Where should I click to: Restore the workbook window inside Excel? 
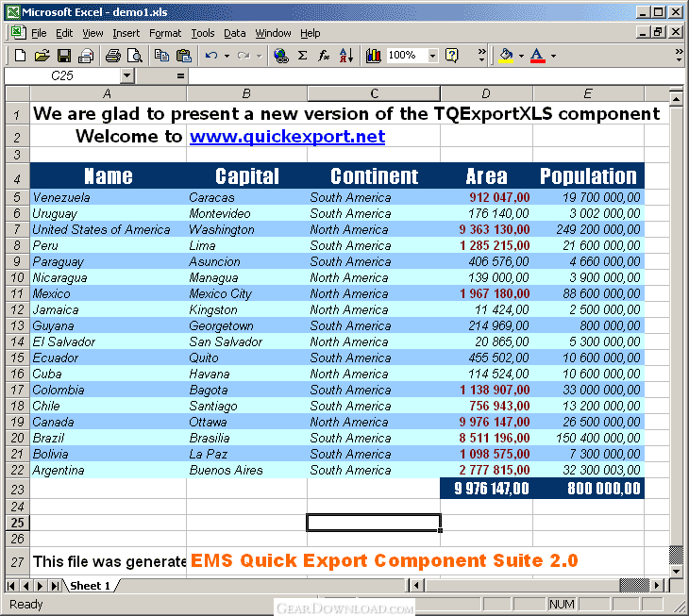coord(658,32)
